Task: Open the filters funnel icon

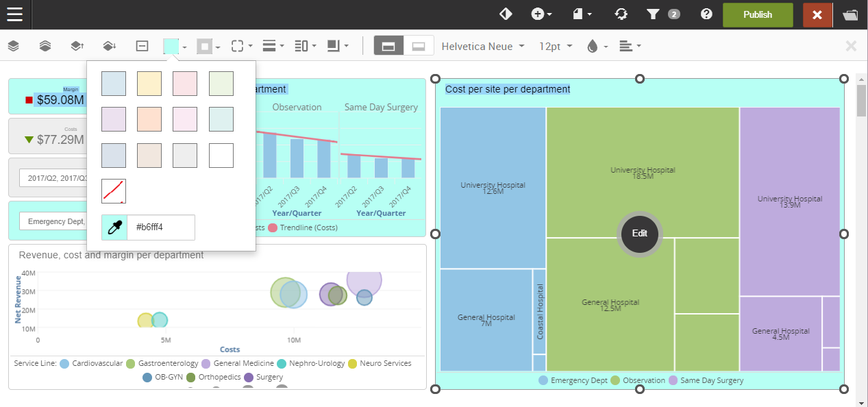Action: pyautogui.click(x=653, y=14)
